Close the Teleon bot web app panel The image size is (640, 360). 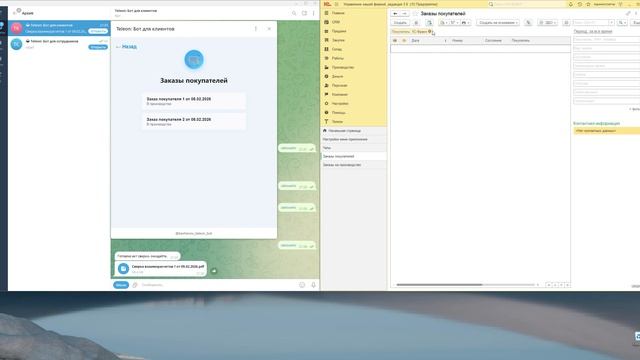[x=269, y=29]
